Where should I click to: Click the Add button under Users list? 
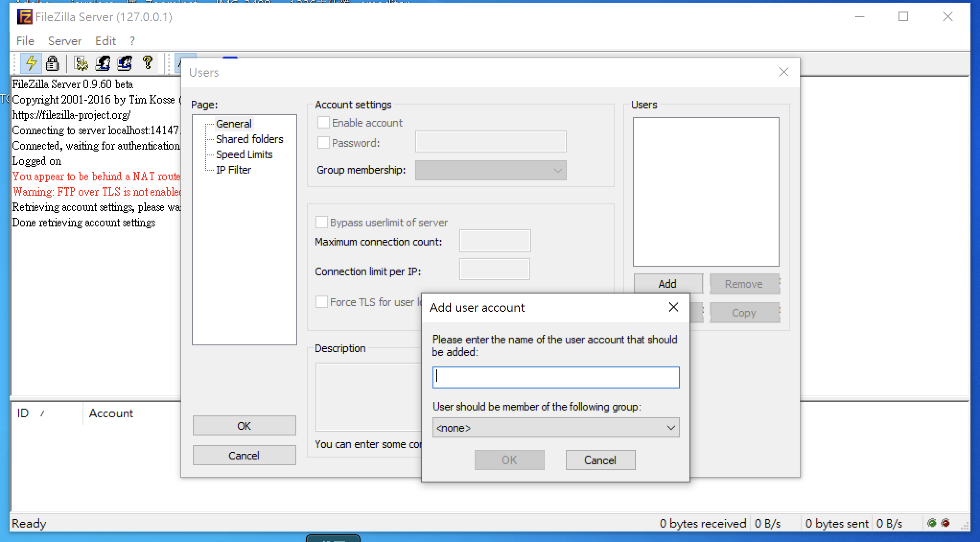point(667,284)
